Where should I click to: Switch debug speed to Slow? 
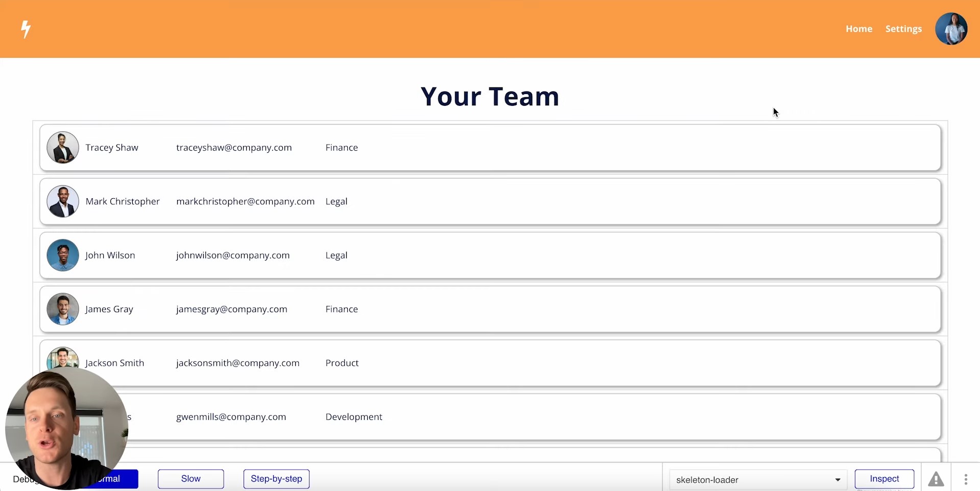(190, 478)
